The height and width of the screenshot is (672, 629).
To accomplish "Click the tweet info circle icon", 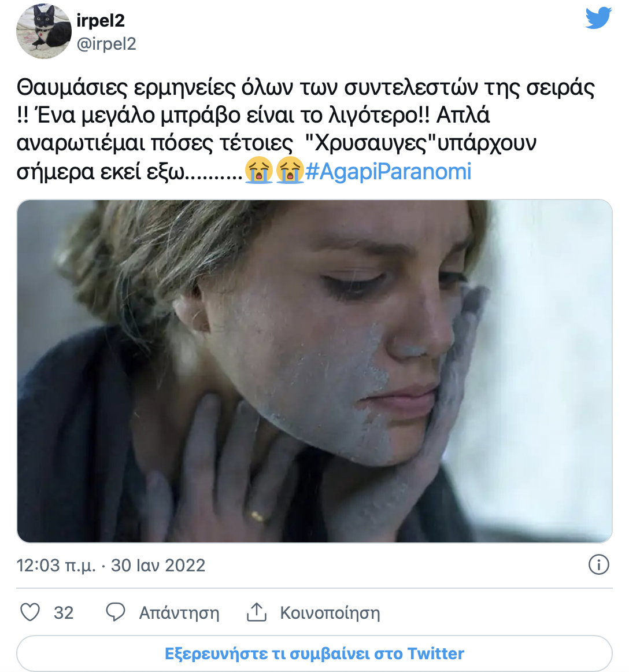I will (598, 564).
